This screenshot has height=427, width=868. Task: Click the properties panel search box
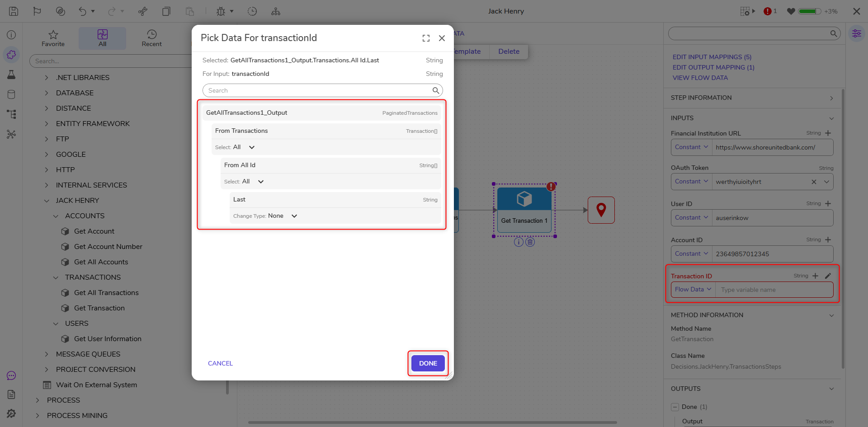pyautogui.click(x=754, y=33)
